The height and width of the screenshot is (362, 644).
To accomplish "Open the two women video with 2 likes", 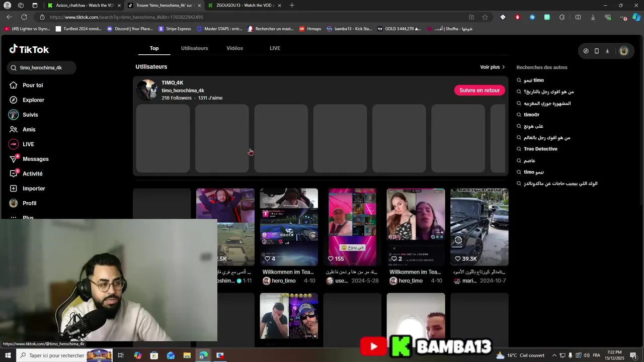I will [416, 227].
